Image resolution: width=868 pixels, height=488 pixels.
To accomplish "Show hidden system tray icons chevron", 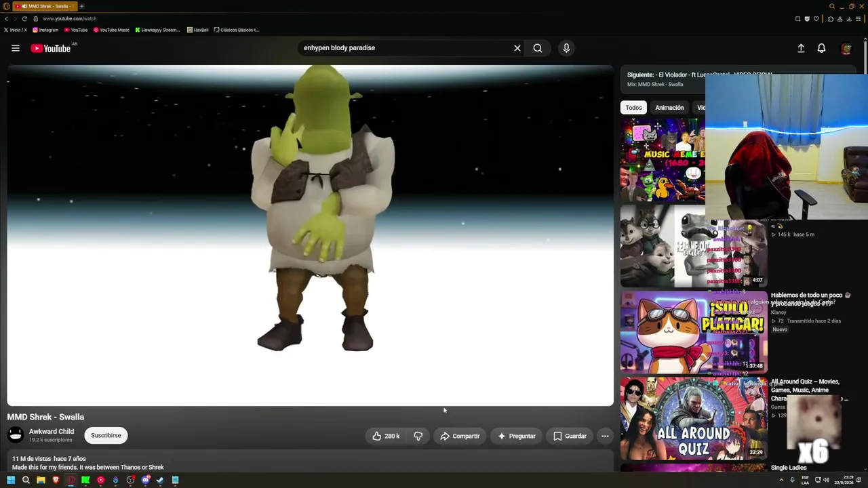I will click(x=781, y=481).
